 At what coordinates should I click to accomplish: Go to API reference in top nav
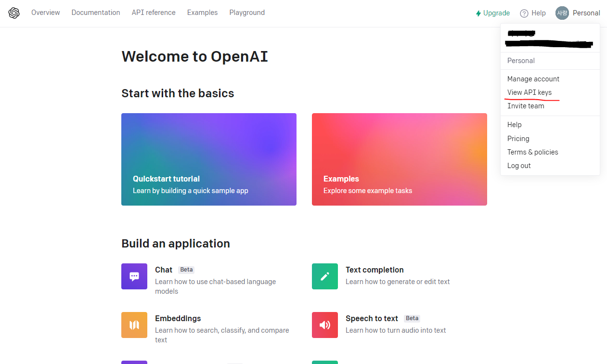(154, 13)
